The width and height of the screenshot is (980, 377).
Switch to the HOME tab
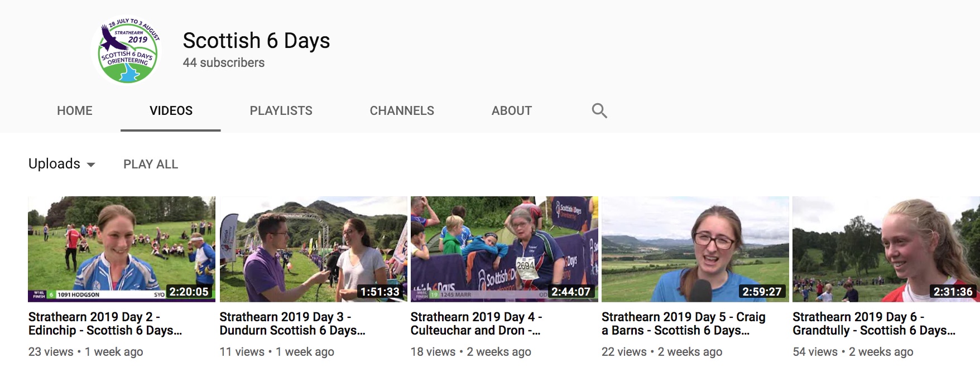[x=75, y=110]
